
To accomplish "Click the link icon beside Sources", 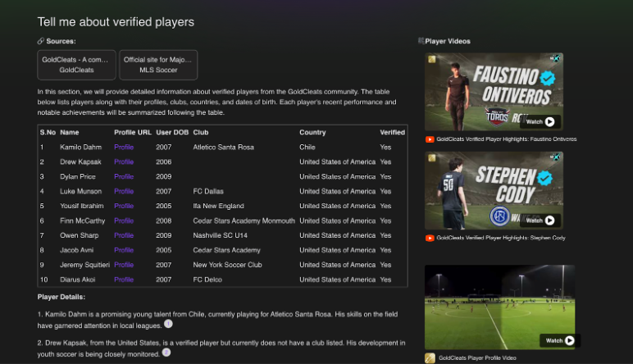I will (41, 41).
